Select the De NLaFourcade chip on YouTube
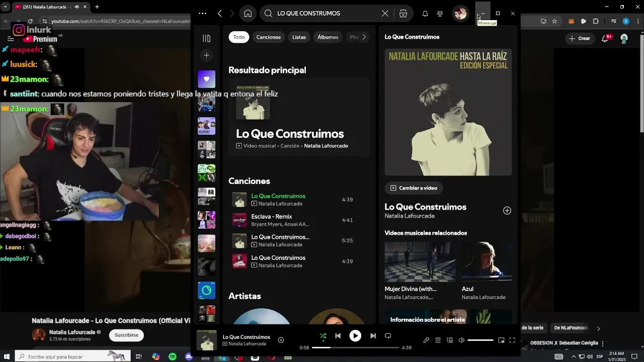 coord(570,328)
